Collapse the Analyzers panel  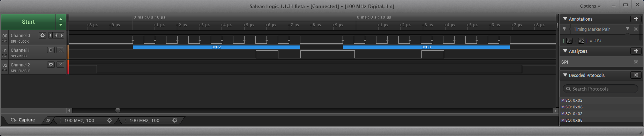click(x=565, y=51)
